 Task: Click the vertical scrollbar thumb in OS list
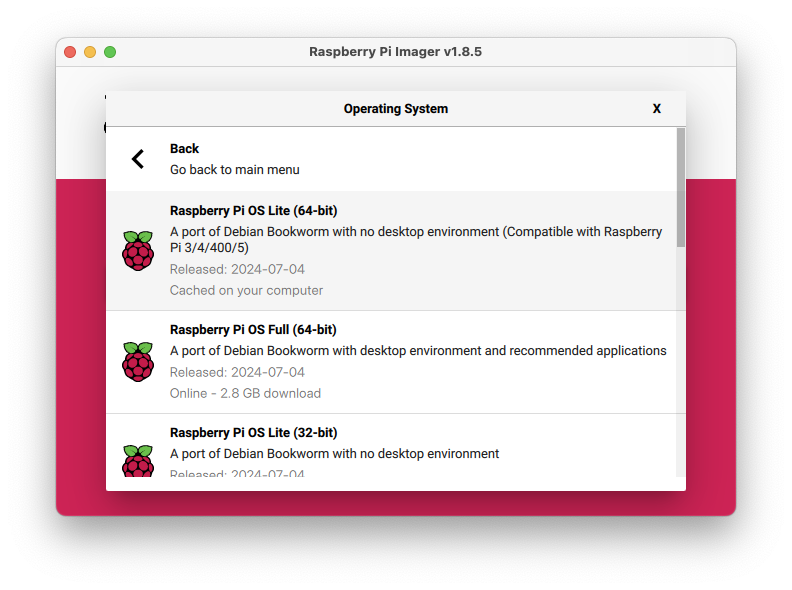[681, 187]
